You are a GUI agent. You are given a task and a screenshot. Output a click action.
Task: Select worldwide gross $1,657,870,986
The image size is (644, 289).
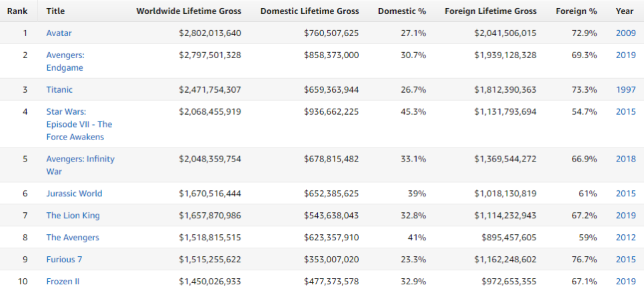pos(210,216)
